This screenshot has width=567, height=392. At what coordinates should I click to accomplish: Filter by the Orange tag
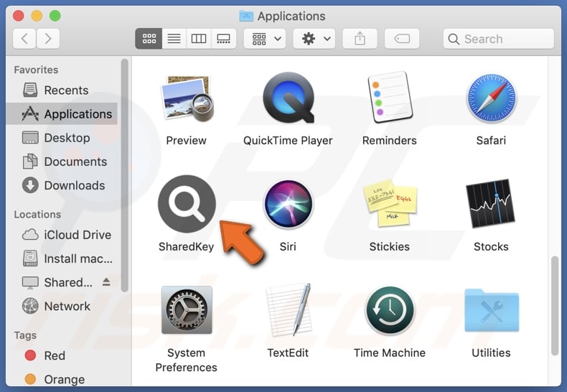pyautogui.click(x=62, y=379)
